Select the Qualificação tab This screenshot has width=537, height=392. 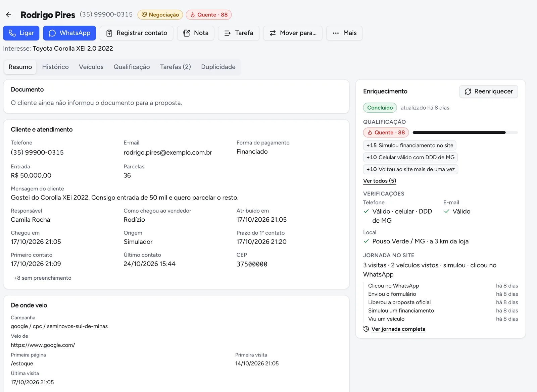point(132,67)
